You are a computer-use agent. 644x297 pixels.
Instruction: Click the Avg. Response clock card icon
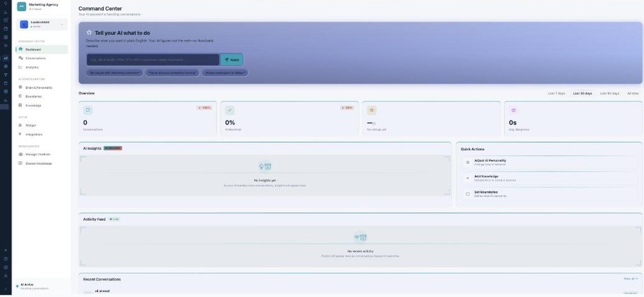513,110
